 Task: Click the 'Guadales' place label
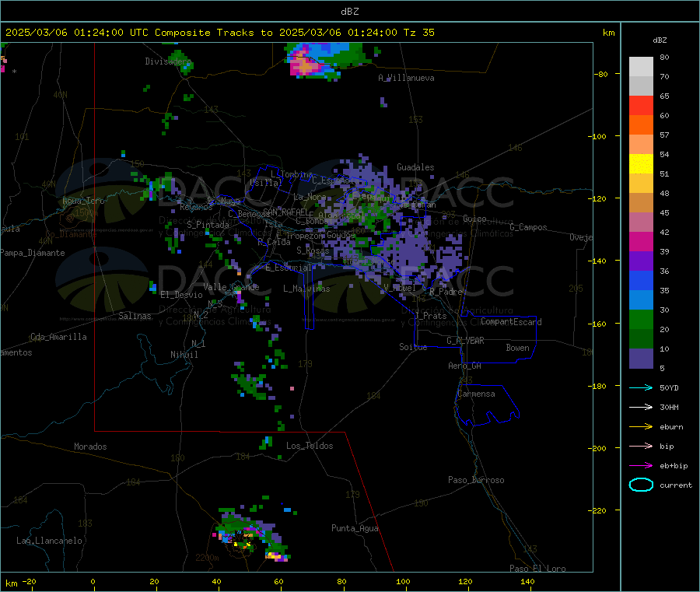pyautogui.click(x=415, y=167)
